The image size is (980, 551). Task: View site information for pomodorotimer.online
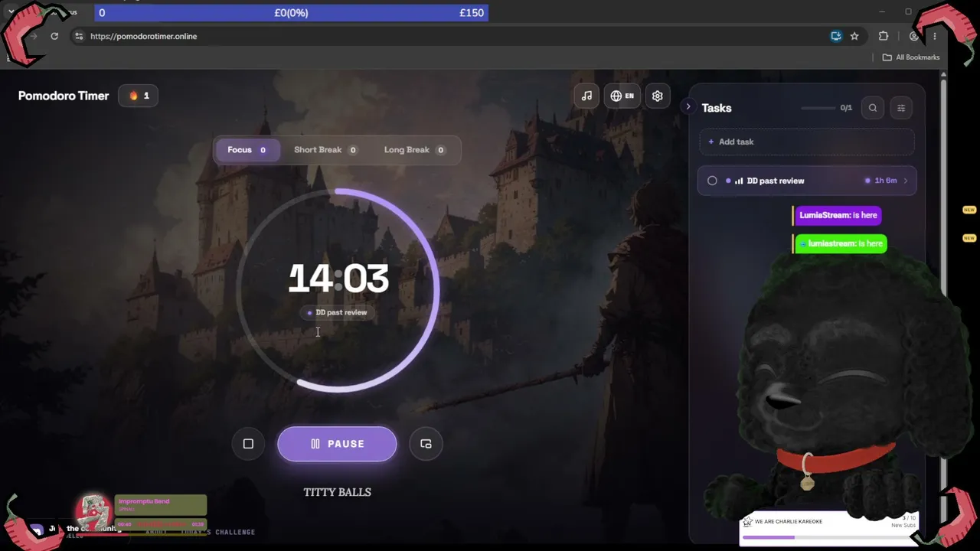point(78,36)
